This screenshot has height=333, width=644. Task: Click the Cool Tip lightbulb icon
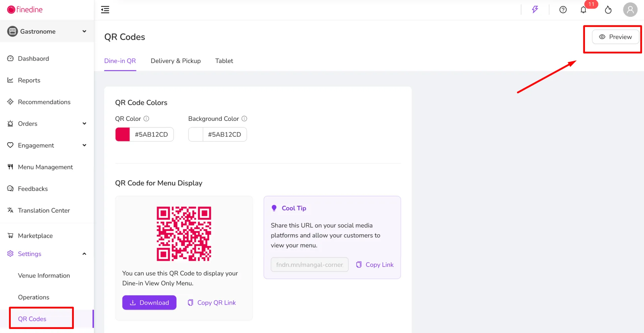pos(274,208)
